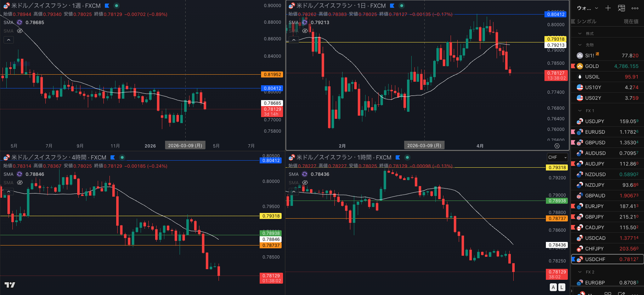Click the blue flag on the 1-hour chart title
Viewport: 644px width, 295px height.
(x=398, y=157)
